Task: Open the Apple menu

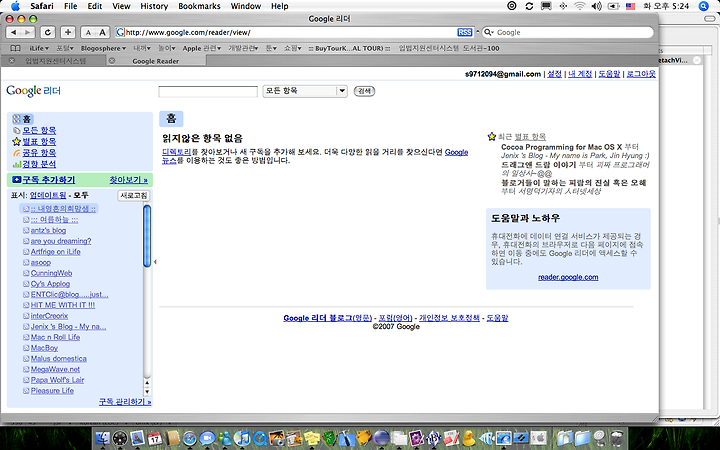Action: tap(15, 6)
